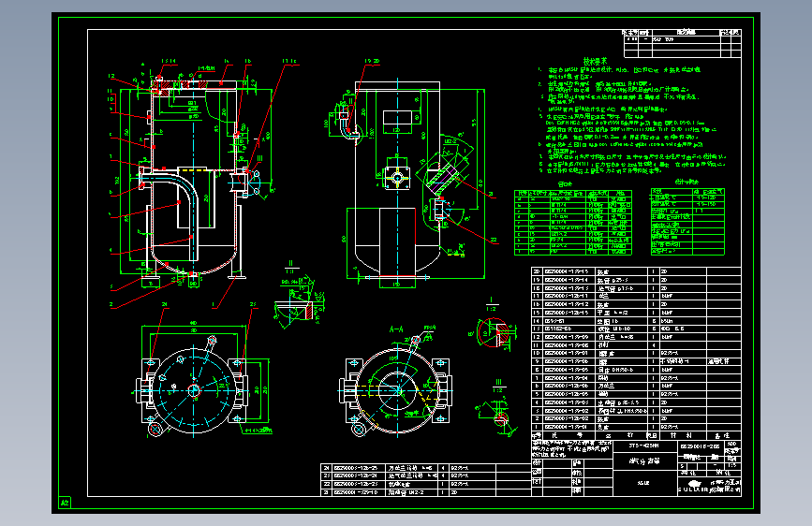Image resolution: width=812 pixels, height=526 pixels.
Task: Click the revision table at top right
Action: point(682,43)
